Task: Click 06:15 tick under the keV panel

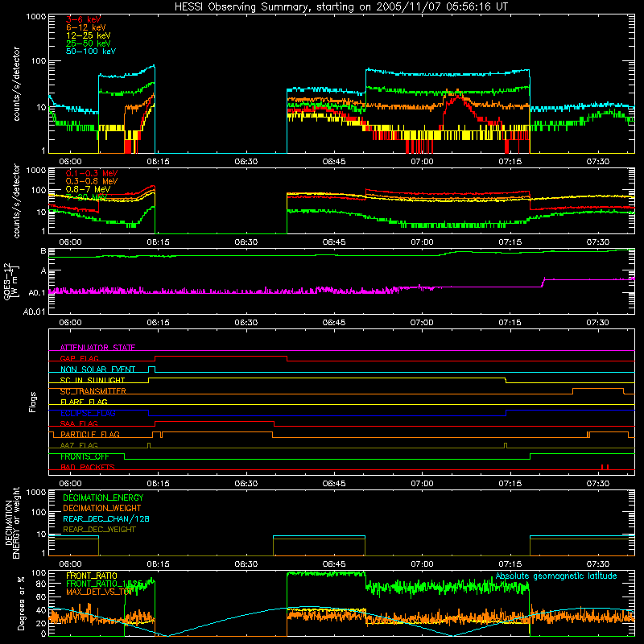Action: coord(158,162)
